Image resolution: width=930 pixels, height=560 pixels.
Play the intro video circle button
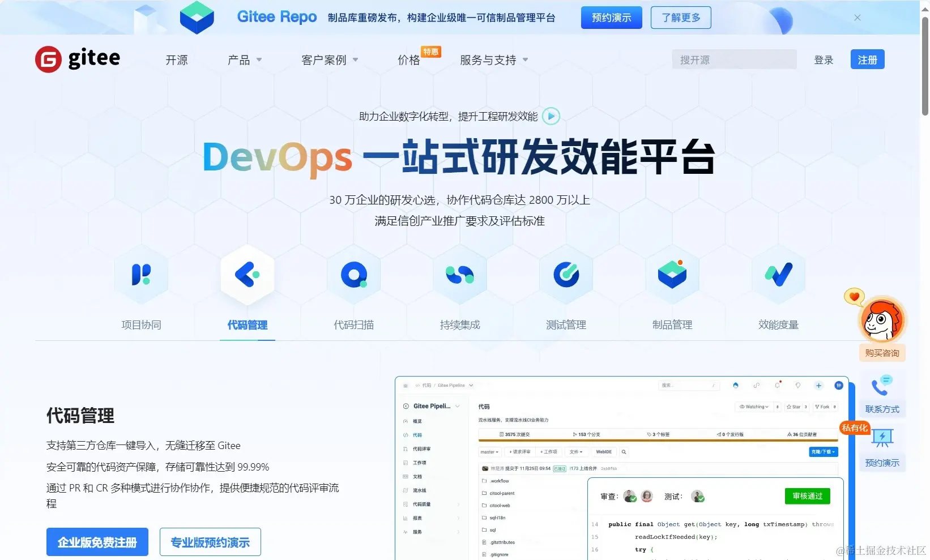[551, 116]
